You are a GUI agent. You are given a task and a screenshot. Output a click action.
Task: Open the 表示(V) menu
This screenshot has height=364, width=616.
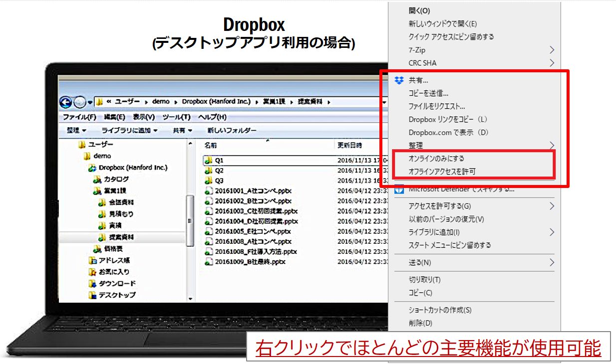pos(144,117)
